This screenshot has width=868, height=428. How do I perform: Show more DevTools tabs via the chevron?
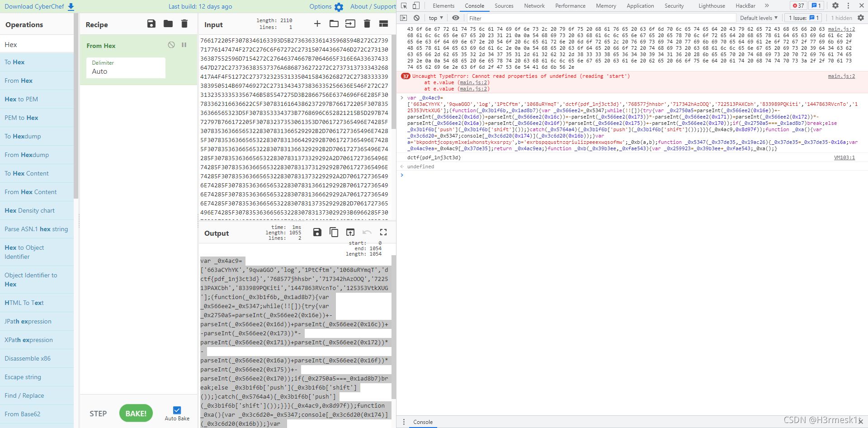(x=767, y=6)
